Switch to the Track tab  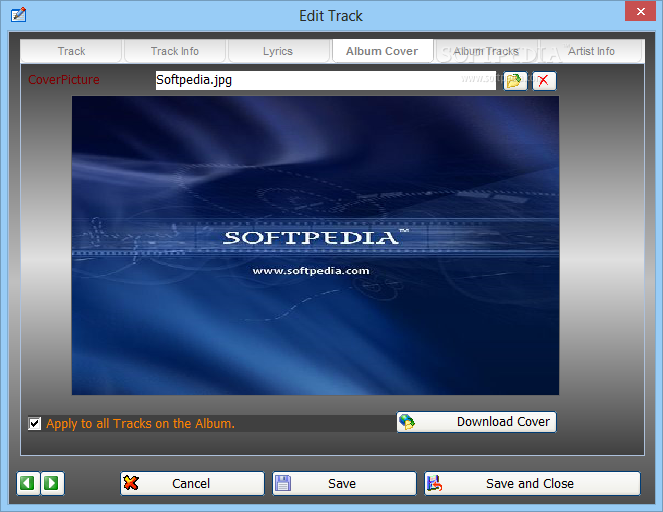coord(71,51)
